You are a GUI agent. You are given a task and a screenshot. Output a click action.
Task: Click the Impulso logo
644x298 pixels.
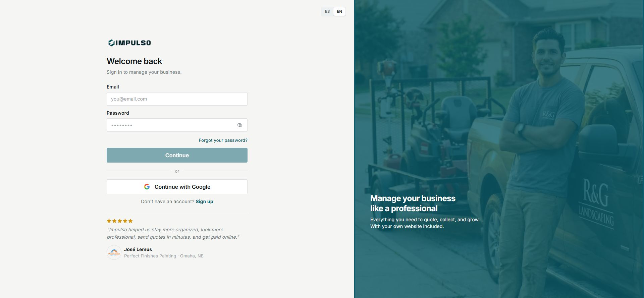pos(129,43)
